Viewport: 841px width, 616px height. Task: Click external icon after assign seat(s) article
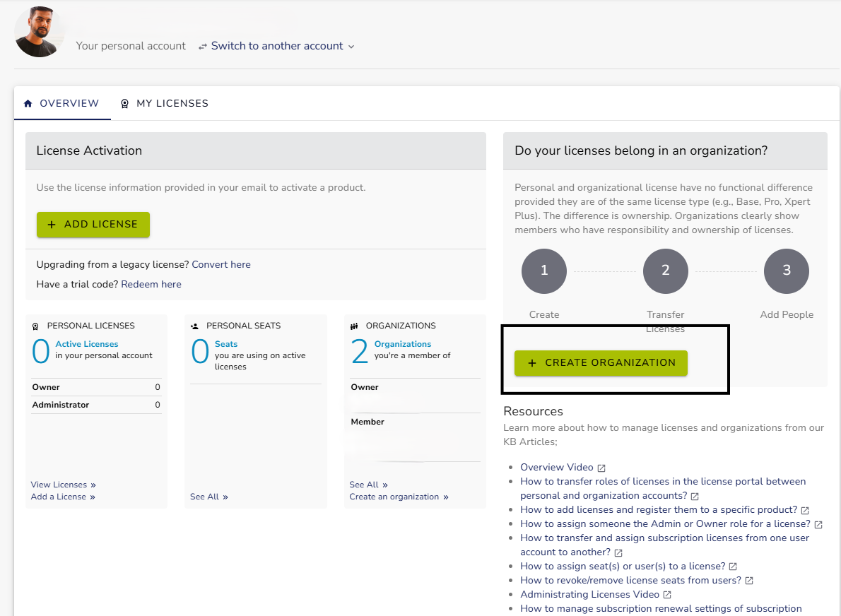733,567
